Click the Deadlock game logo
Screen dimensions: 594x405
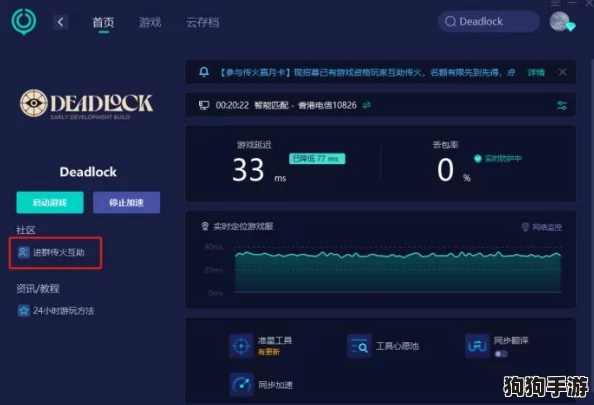tap(86, 104)
